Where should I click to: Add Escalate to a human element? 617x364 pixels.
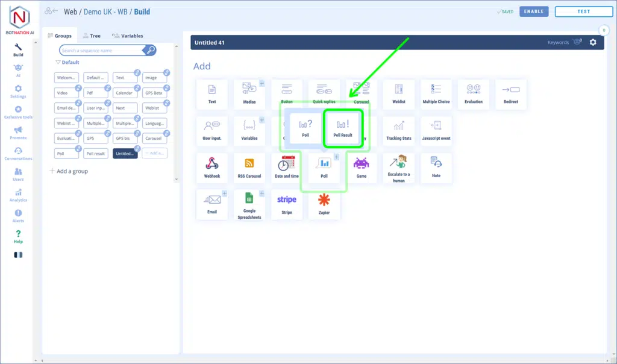click(399, 168)
